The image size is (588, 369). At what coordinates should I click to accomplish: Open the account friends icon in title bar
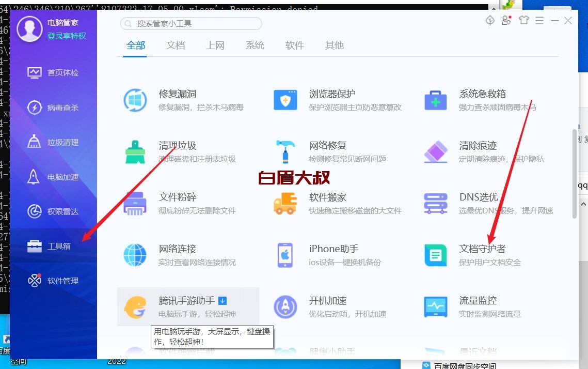pos(506,20)
